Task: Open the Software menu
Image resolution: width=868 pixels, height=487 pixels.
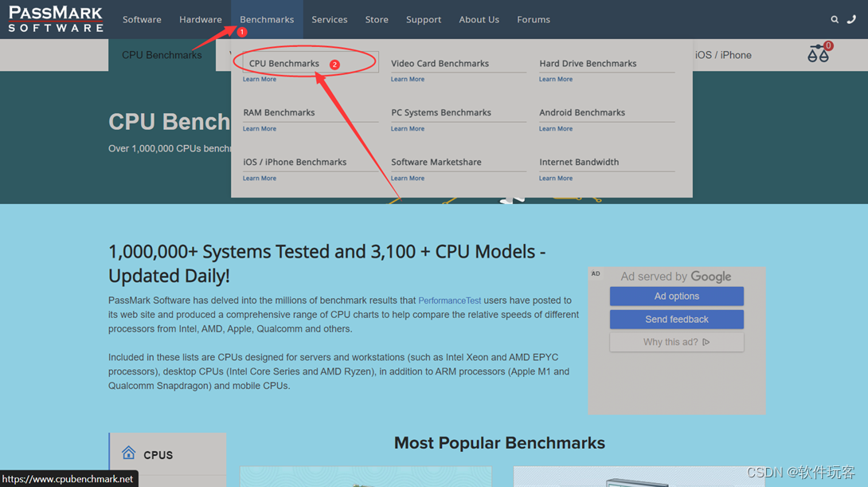Action: click(142, 19)
